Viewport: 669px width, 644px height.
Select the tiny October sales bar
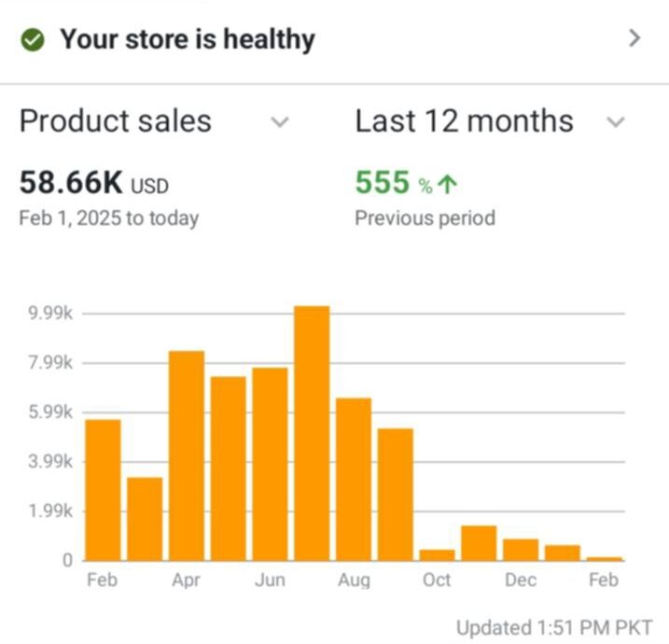tap(437, 554)
